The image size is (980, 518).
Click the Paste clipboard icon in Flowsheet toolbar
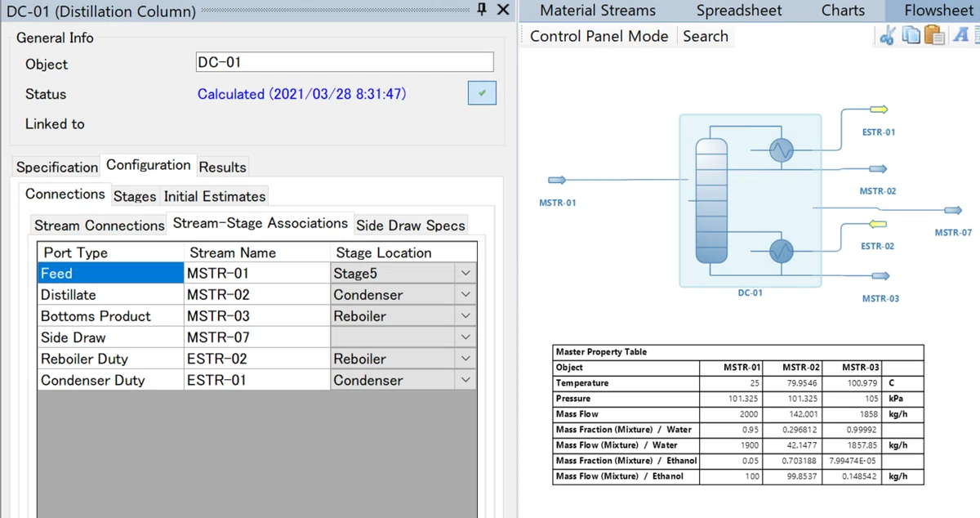[935, 36]
